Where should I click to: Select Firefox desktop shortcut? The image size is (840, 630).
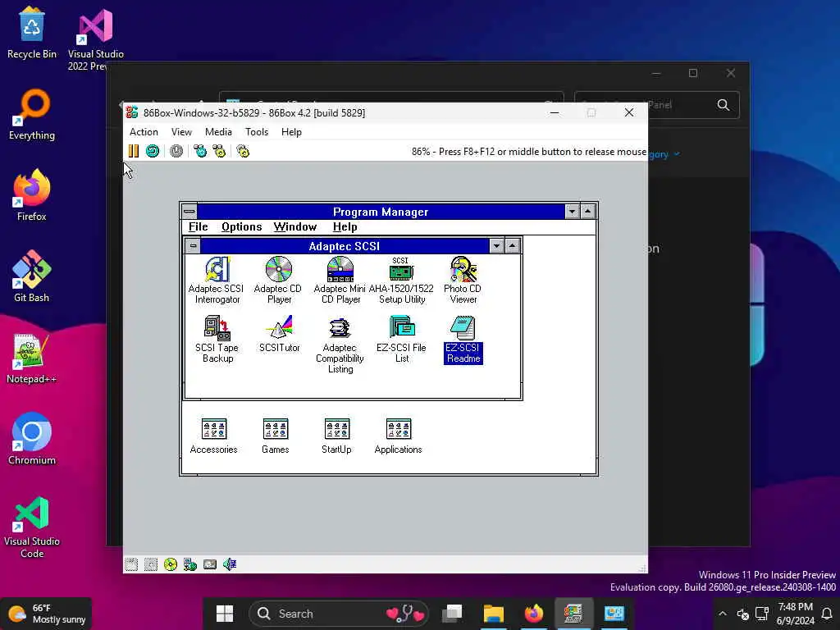pos(32,195)
